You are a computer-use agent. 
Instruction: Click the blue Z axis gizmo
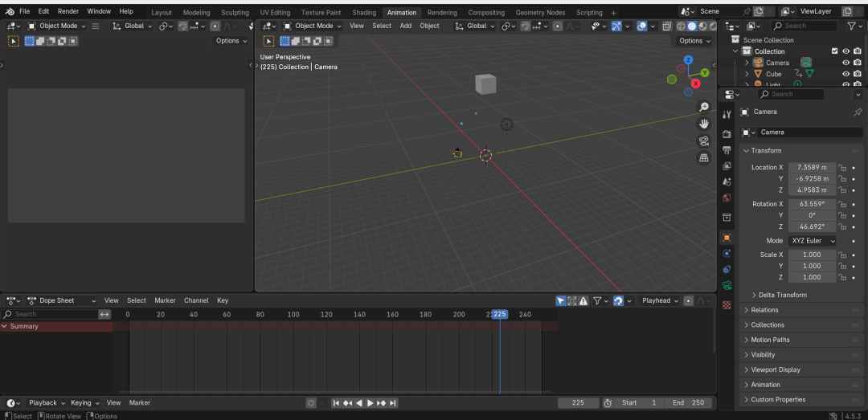688,59
